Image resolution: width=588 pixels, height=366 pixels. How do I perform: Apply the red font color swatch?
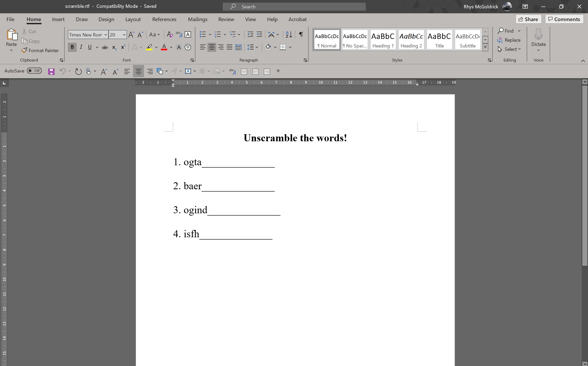[164, 47]
